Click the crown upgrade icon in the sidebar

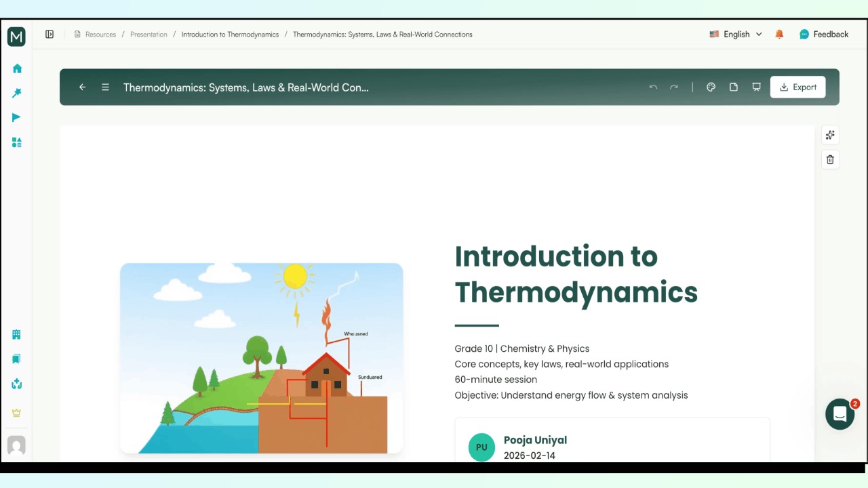(x=16, y=413)
